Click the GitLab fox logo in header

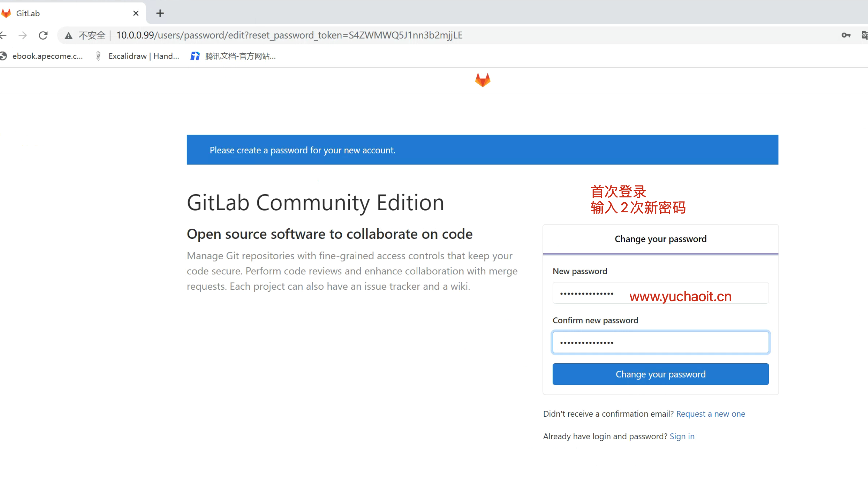pyautogui.click(x=482, y=80)
